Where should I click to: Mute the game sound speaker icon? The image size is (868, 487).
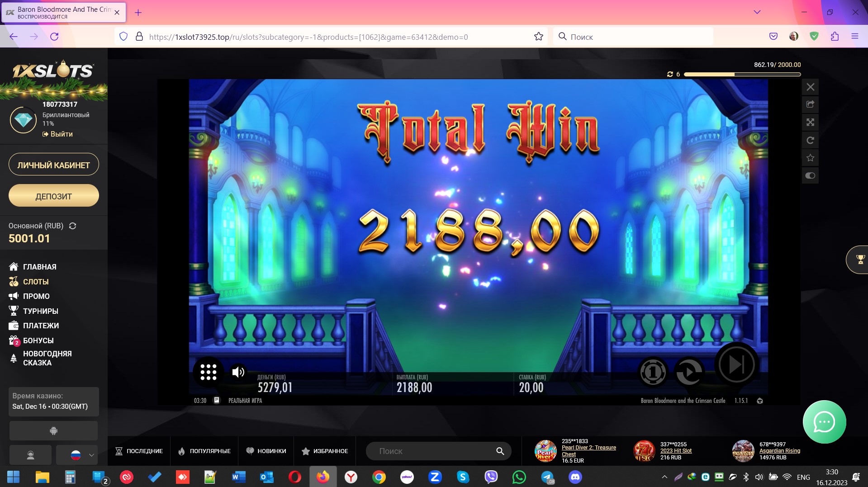click(x=238, y=372)
